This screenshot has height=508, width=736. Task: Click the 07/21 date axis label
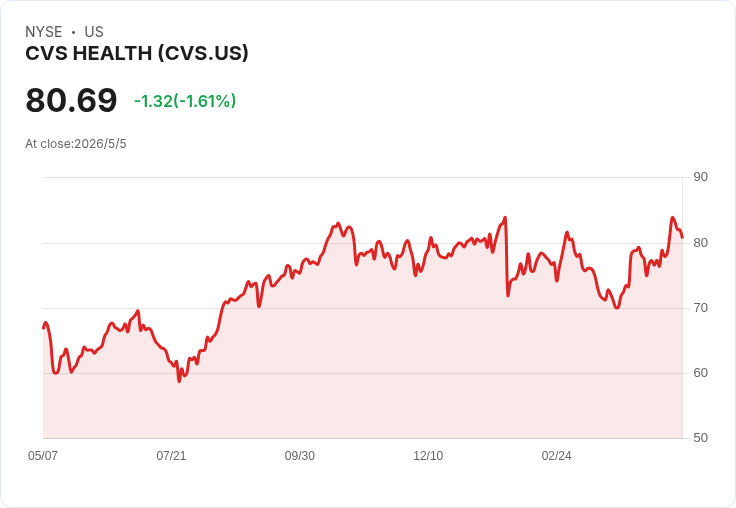(171, 455)
